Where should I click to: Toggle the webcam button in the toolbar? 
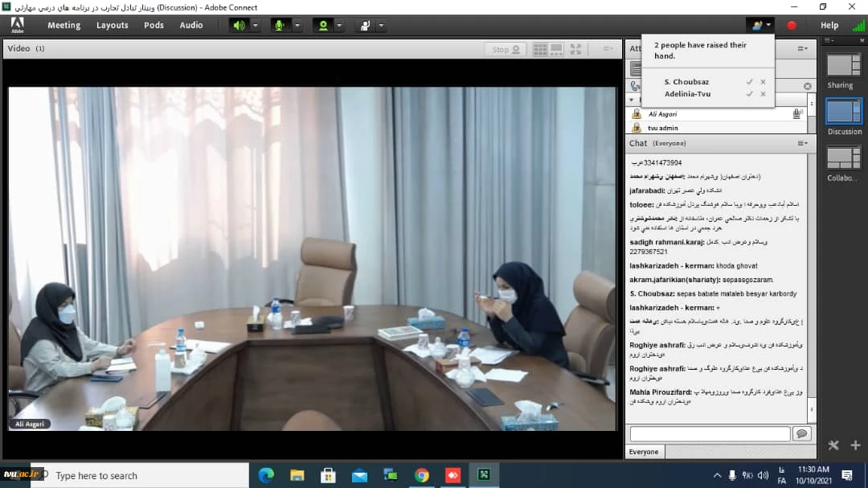pos(323,26)
